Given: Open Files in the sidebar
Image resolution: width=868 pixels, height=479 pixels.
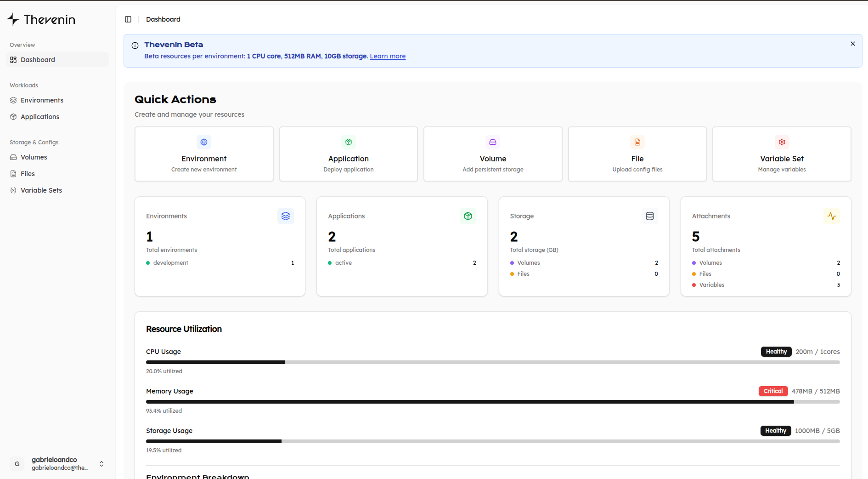Looking at the screenshot, I should click(x=57, y=174).
